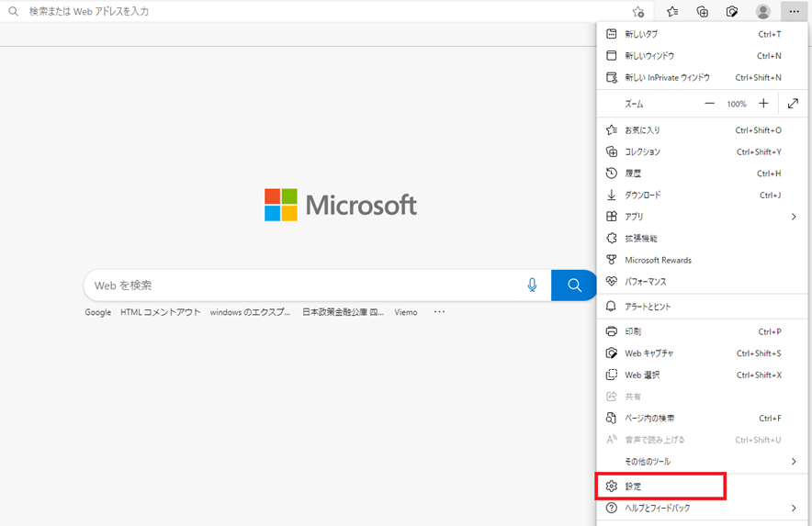This screenshot has width=812, height=526.
Task: Click the zoom in plus button
Action: point(763,104)
